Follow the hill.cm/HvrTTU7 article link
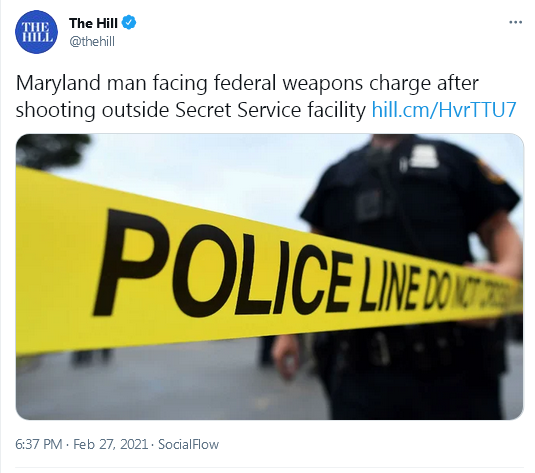The image size is (535, 473). [444, 110]
